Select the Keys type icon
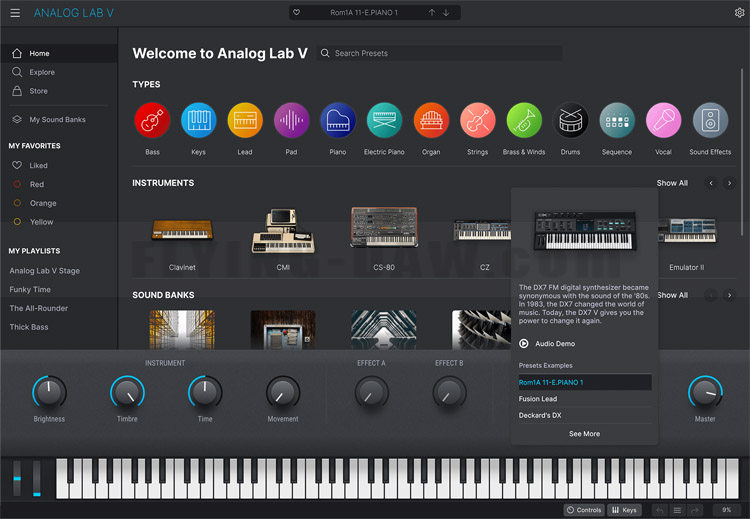This screenshot has width=750, height=519. click(x=199, y=120)
